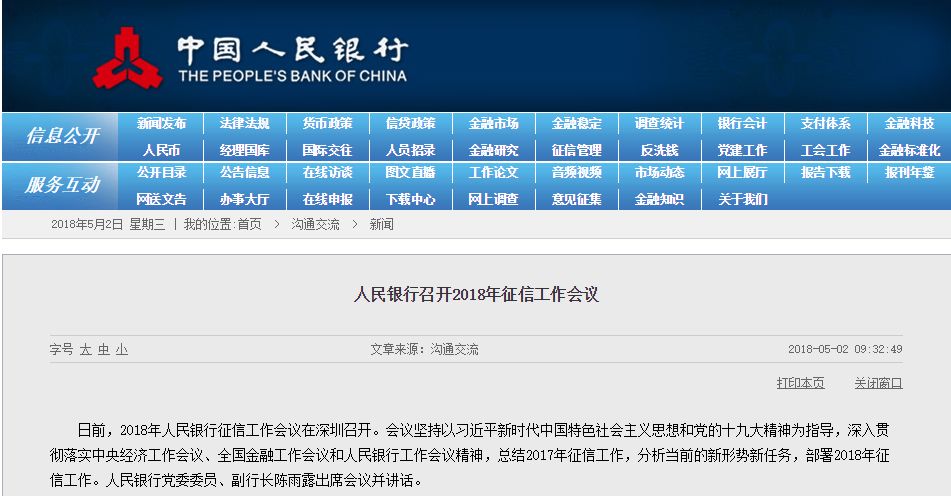The height and width of the screenshot is (496, 951).
Task: Open 新闻发布 menu item
Action: tap(161, 124)
